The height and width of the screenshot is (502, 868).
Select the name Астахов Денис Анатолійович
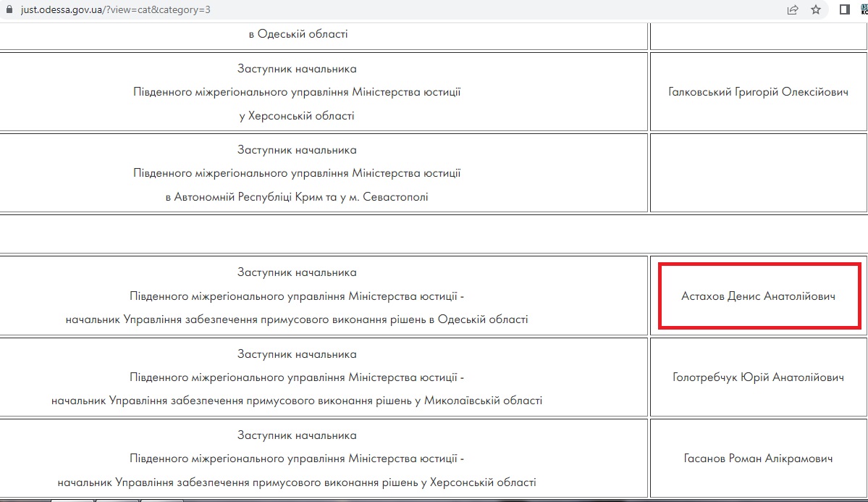[x=759, y=296]
